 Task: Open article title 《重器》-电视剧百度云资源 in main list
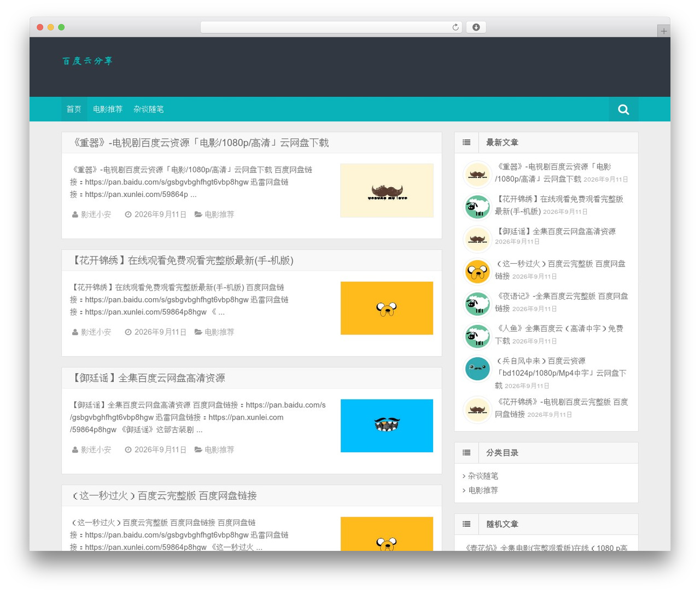pos(200,143)
